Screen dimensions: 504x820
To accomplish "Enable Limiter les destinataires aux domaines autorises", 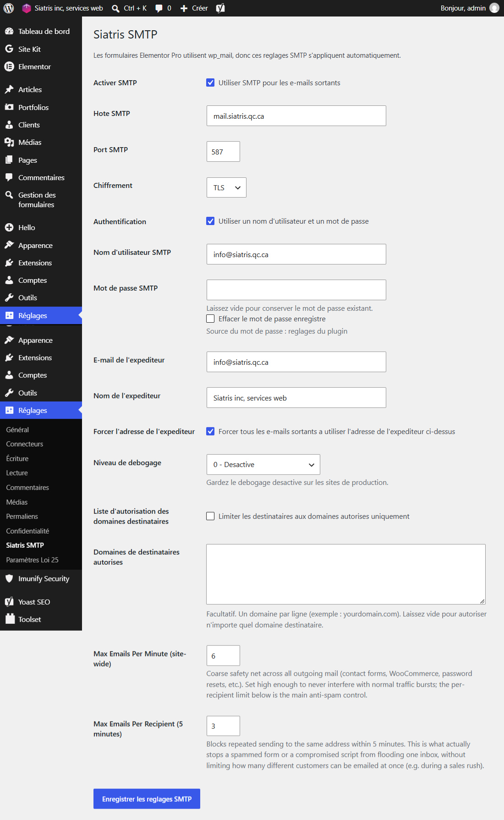I will pos(210,516).
